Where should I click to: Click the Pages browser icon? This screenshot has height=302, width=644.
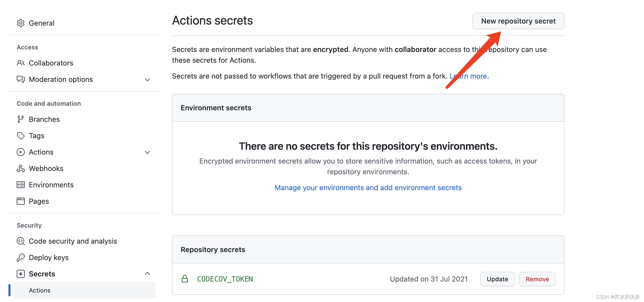pyautogui.click(x=20, y=201)
